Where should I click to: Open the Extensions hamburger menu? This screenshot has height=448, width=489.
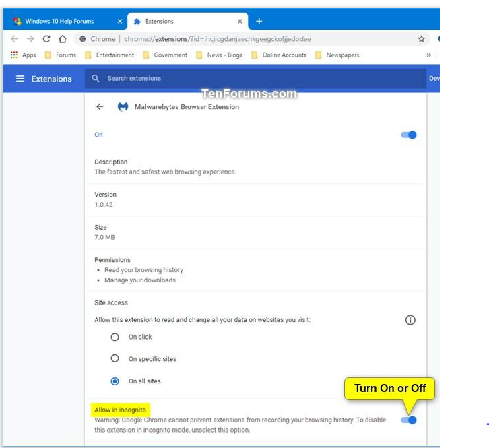pyautogui.click(x=20, y=79)
